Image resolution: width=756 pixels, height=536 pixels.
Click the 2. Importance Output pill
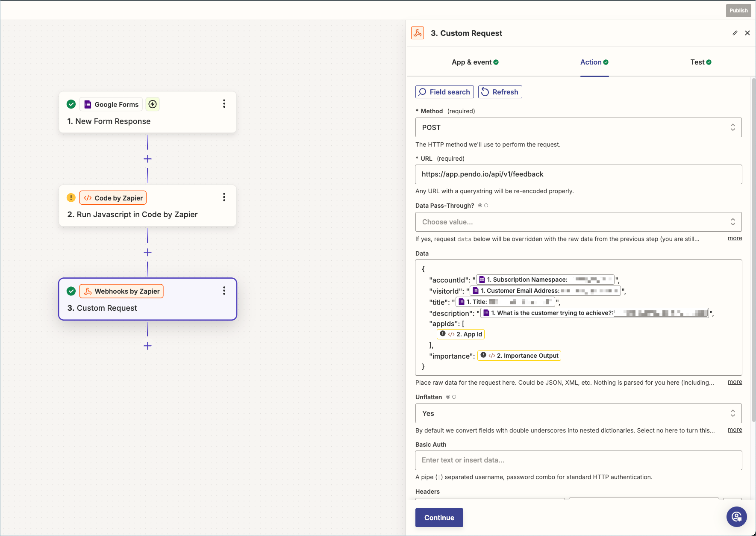pyautogui.click(x=519, y=356)
